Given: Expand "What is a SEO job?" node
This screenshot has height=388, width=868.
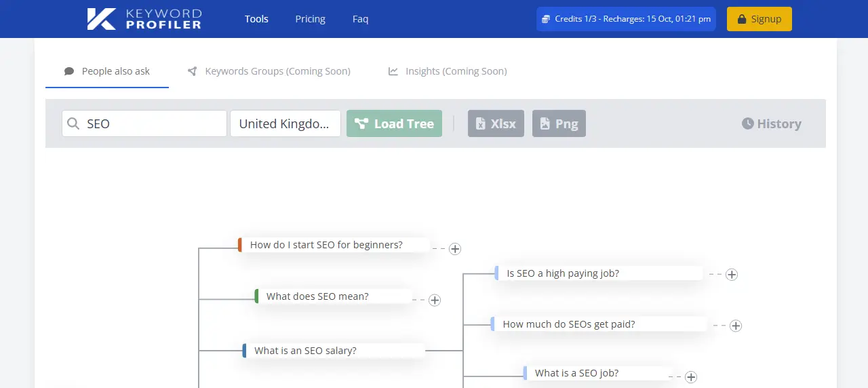Looking at the screenshot, I should click(x=691, y=377).
